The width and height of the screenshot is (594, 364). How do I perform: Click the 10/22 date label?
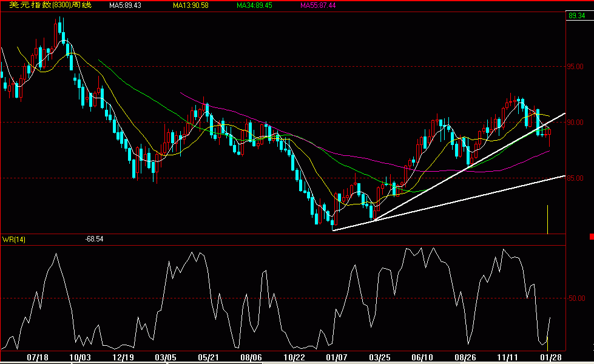tap(294, 357)
